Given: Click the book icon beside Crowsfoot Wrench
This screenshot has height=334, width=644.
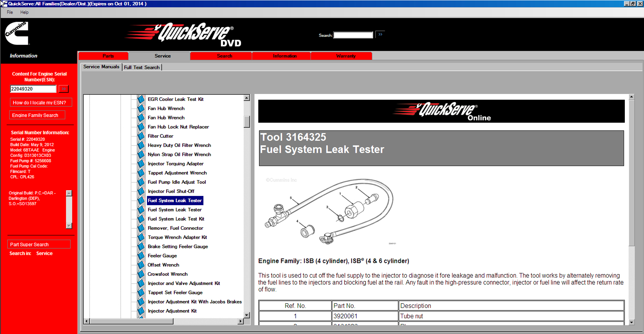Looking at the screenshot, I should click(x=141, y=274).
